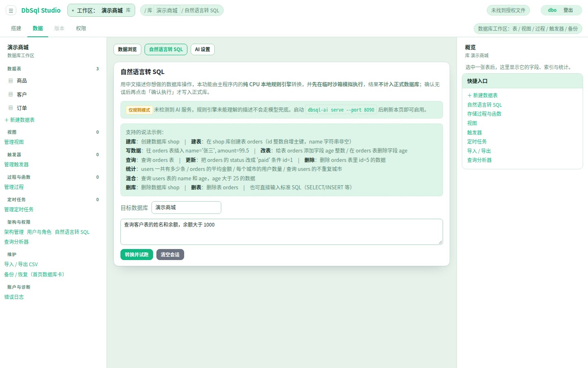Screen dimensions: 588x368
Task: Switch to the 数据 top tab
Action: [38, 28]
